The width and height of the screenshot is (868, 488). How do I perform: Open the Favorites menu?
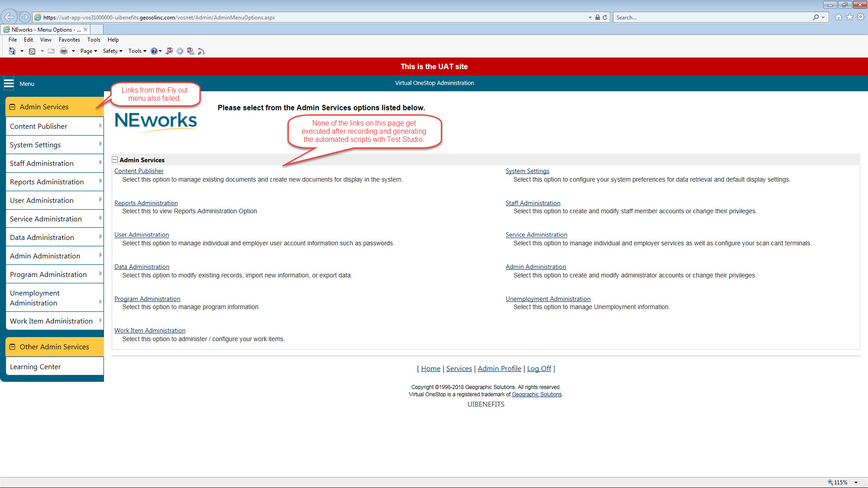point(69,40)
